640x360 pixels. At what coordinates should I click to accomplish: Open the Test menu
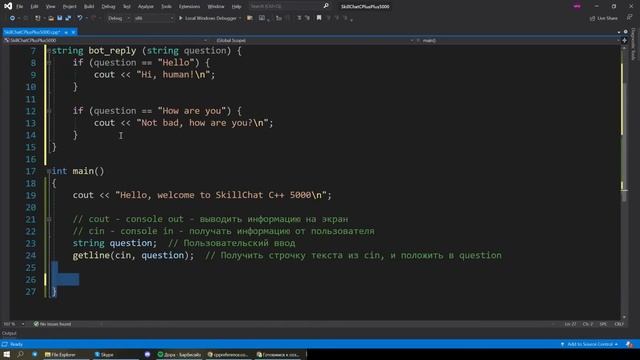point(127,7)
